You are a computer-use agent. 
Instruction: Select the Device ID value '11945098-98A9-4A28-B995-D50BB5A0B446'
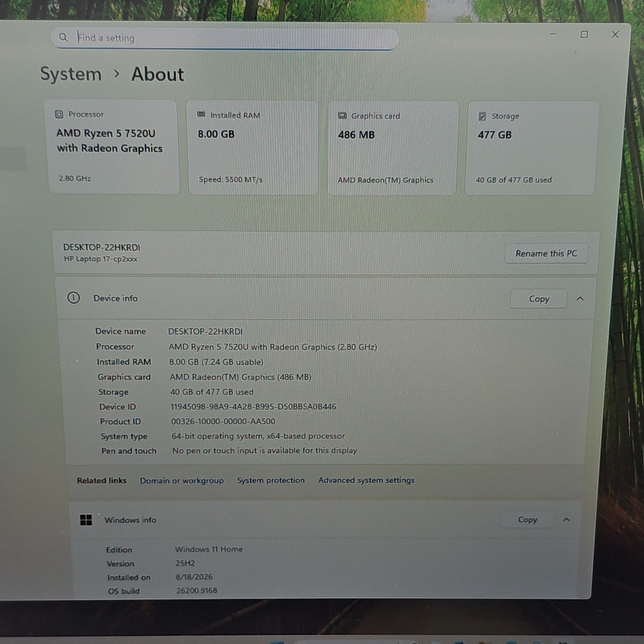(253, 407)
